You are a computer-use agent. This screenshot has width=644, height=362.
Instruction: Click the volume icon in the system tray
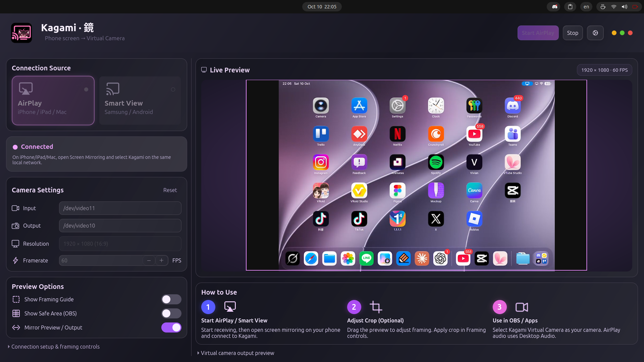[x=624, y=7]
